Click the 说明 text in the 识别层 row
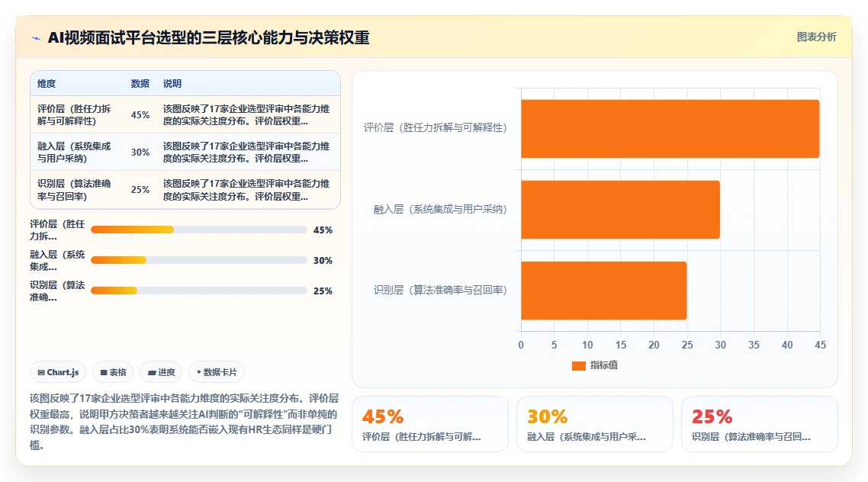This screenshot has width=868, height=482. (x=246, y=190)
